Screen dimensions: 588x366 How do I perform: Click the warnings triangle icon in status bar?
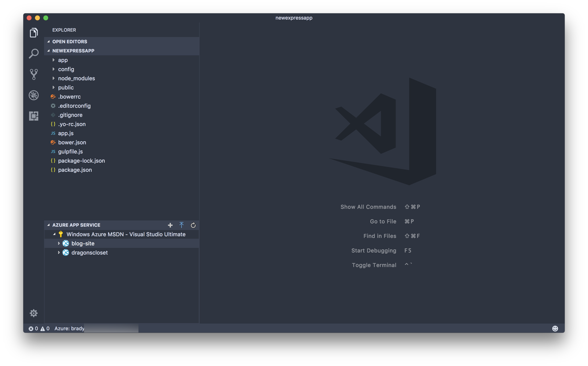pos(43,329)
